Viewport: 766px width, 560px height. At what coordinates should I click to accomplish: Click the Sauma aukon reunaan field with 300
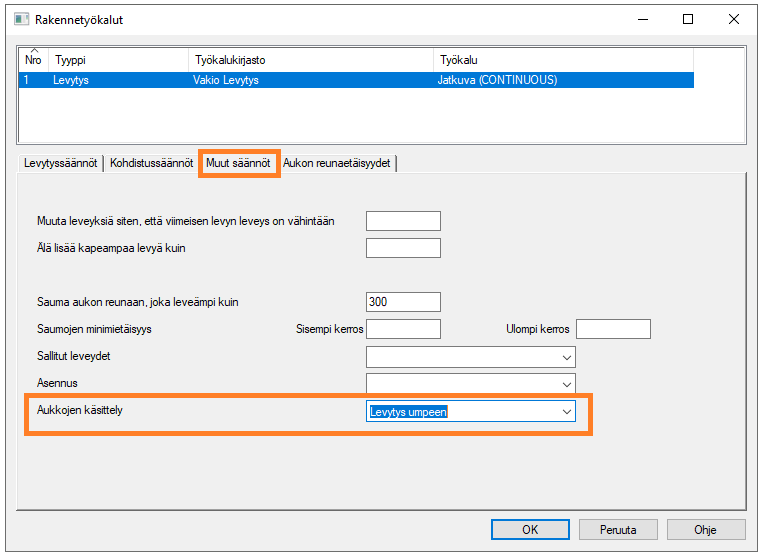(x=403, y=302)
